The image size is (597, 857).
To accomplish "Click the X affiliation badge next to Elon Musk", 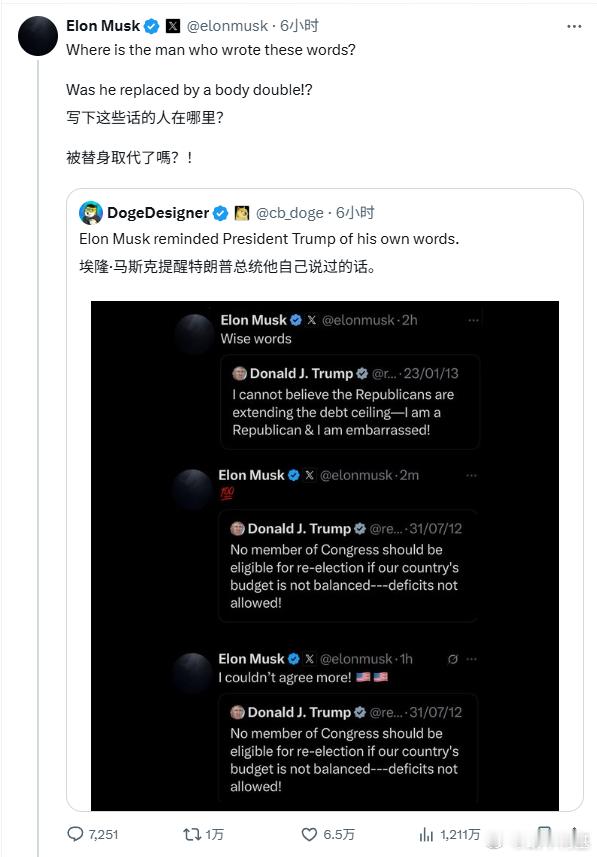I will click(173, 26).
